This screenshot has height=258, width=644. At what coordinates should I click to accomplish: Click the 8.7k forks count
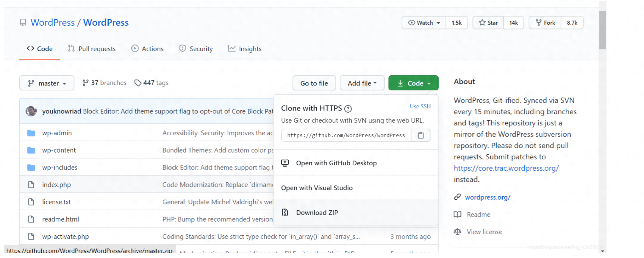[572, 23]
